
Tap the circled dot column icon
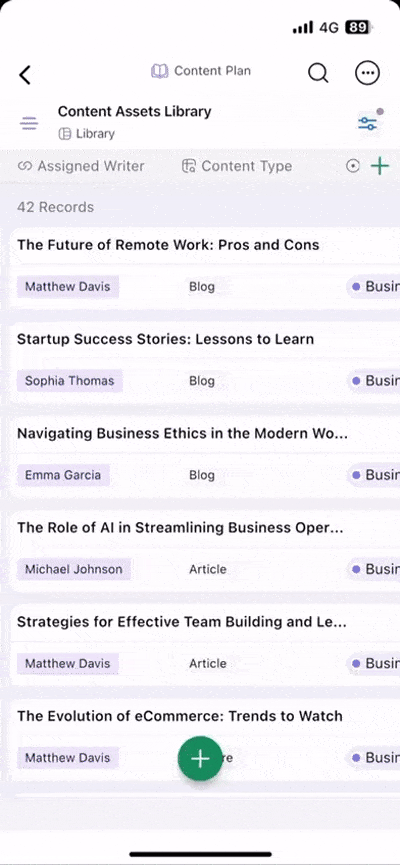353,166
